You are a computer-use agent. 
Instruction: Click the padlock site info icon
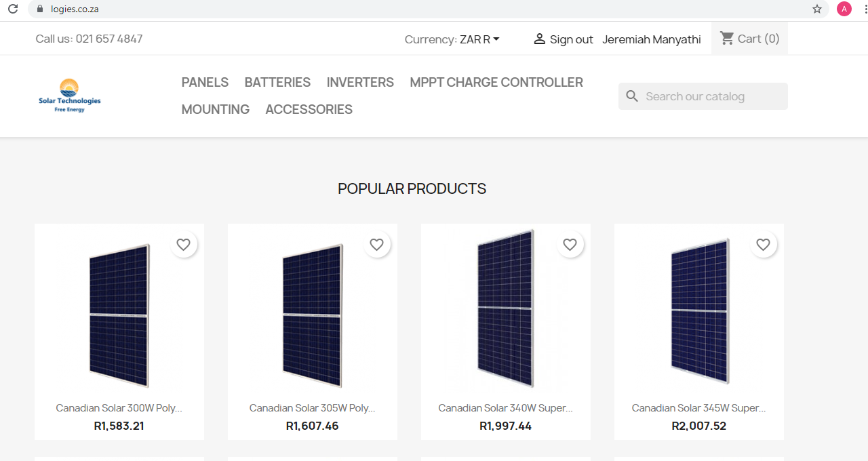(40, 9)
